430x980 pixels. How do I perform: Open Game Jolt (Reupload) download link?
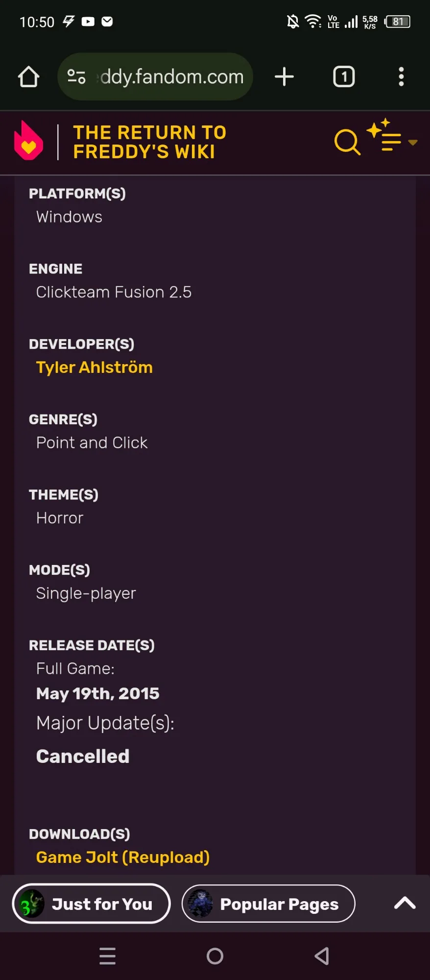[x=123, y=857]
